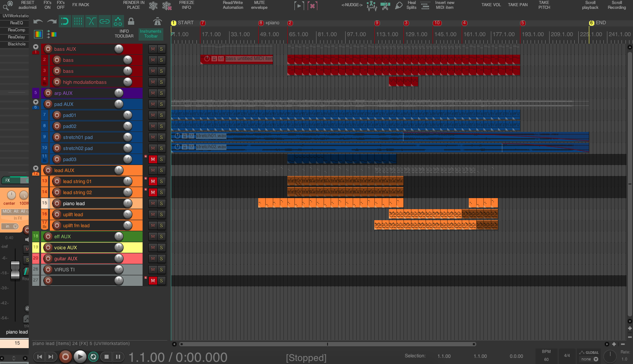Image resolution: width=633 pixels, height=364 pixels.
Task: Click the redo arrow icon
Action: pyautogui.click(x=52, y=21)
